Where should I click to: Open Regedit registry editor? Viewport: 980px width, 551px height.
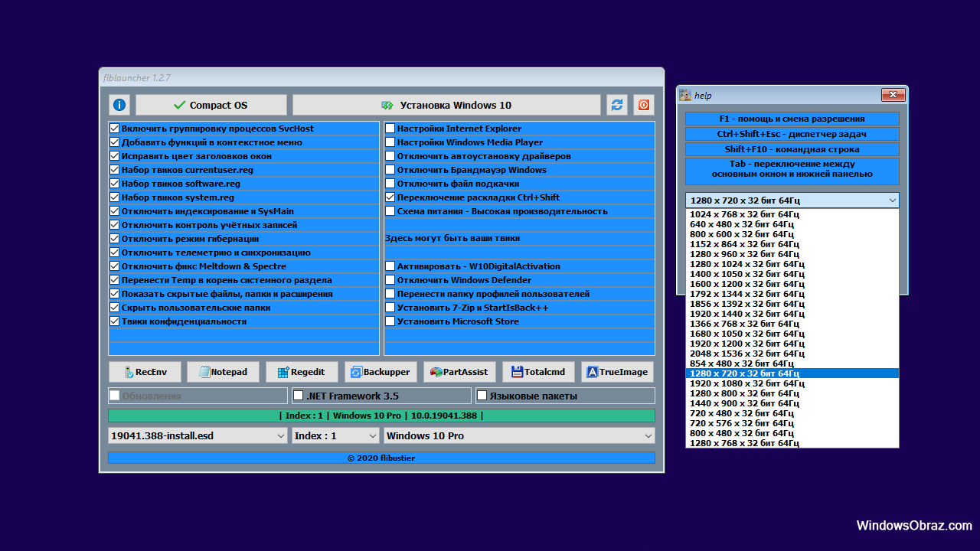[302, 372]
